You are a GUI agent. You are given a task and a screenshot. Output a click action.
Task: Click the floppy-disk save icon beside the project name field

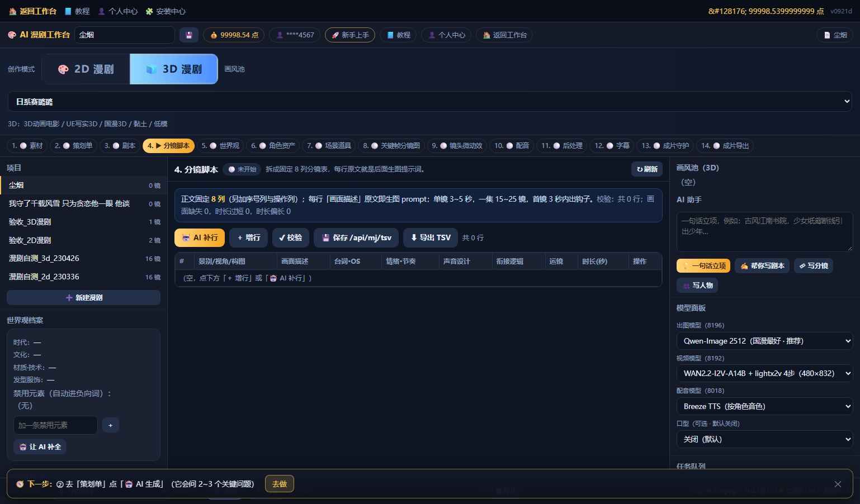189,35
